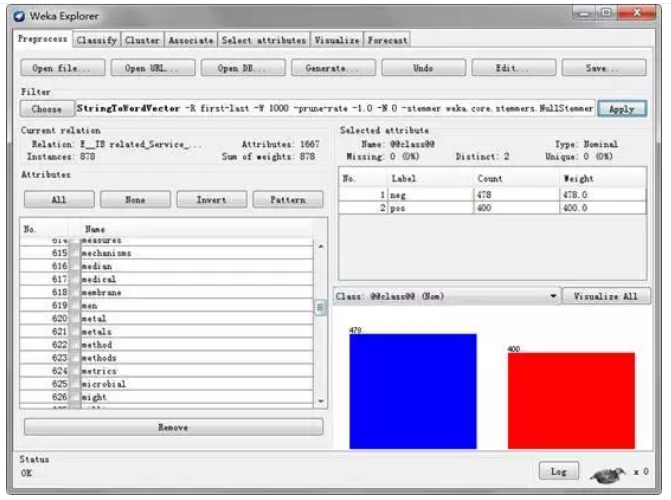Screen dimensions: 671x500
Task: Click the Weka bird status icon
Action: click(x=608, y=475)
